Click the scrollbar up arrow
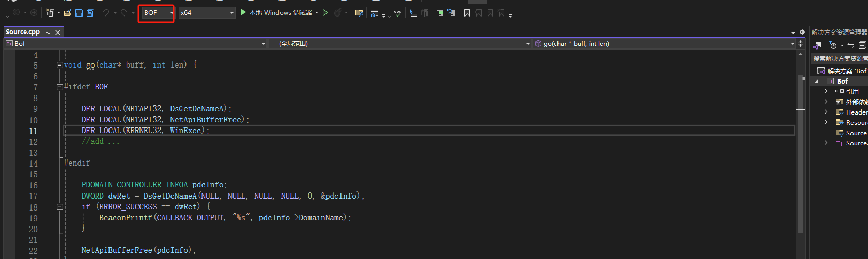Viewport: 868px width, 259px height. click(801, 54)
